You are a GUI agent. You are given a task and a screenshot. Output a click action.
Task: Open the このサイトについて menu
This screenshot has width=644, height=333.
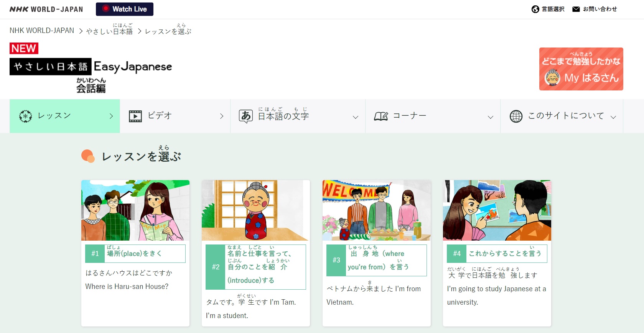562,116
